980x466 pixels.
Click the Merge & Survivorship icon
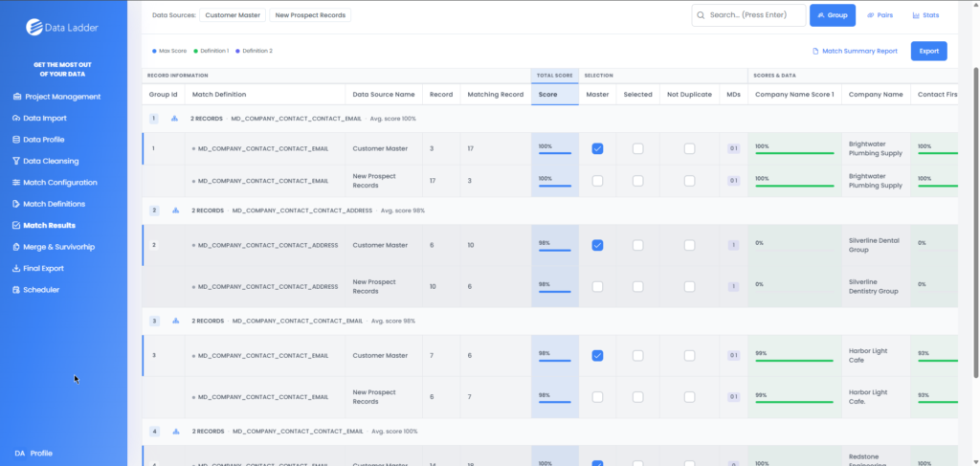[16, 247]
